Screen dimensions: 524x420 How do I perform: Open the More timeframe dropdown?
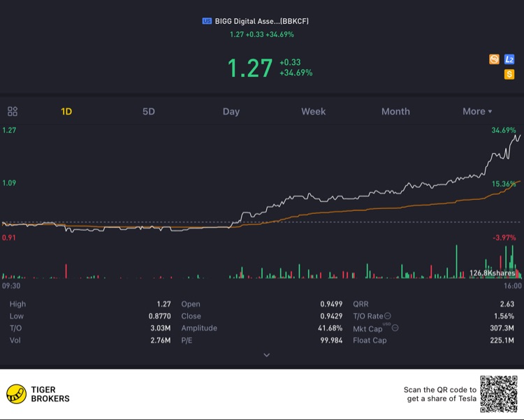point(477,111)
